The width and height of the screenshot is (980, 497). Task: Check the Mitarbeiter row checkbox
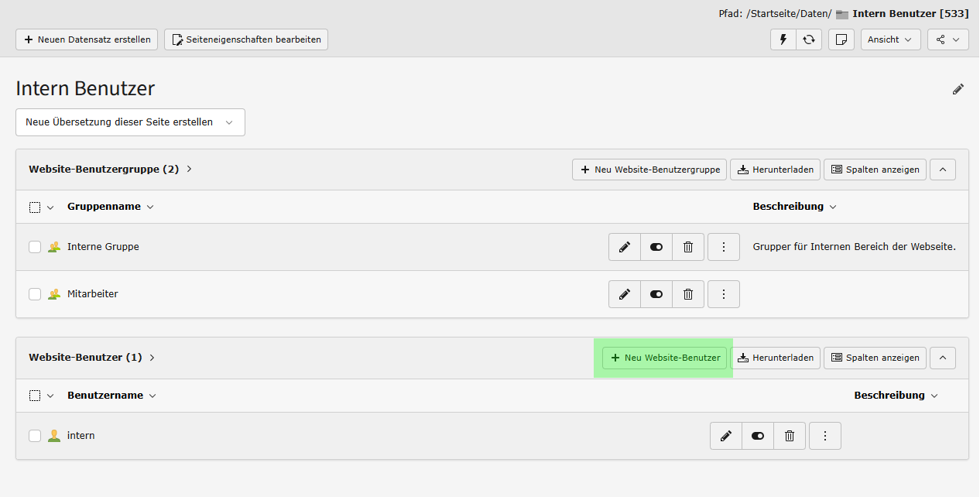click(35, 294)
